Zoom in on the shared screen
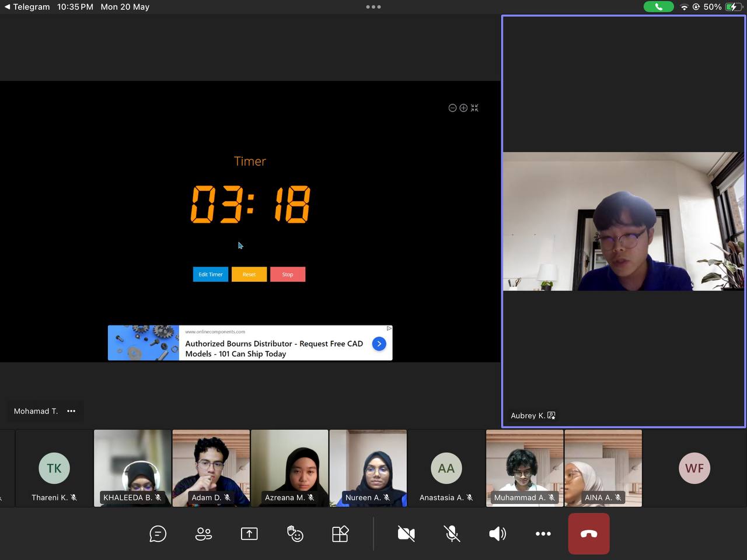This screenshot has width=747, height=560. (x=463, y=108)
